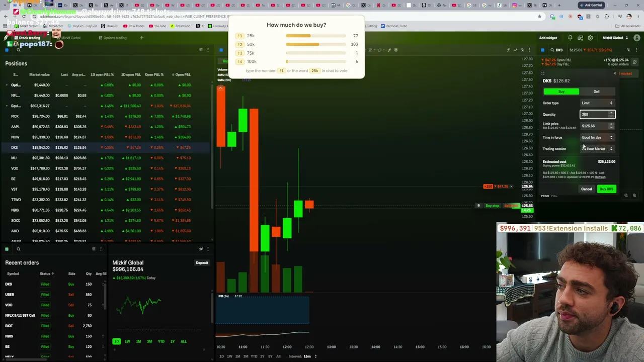This screenshot has width=644, height=362.
Task: Select Buy side in order ticket
Action: (x=561, y=92)
